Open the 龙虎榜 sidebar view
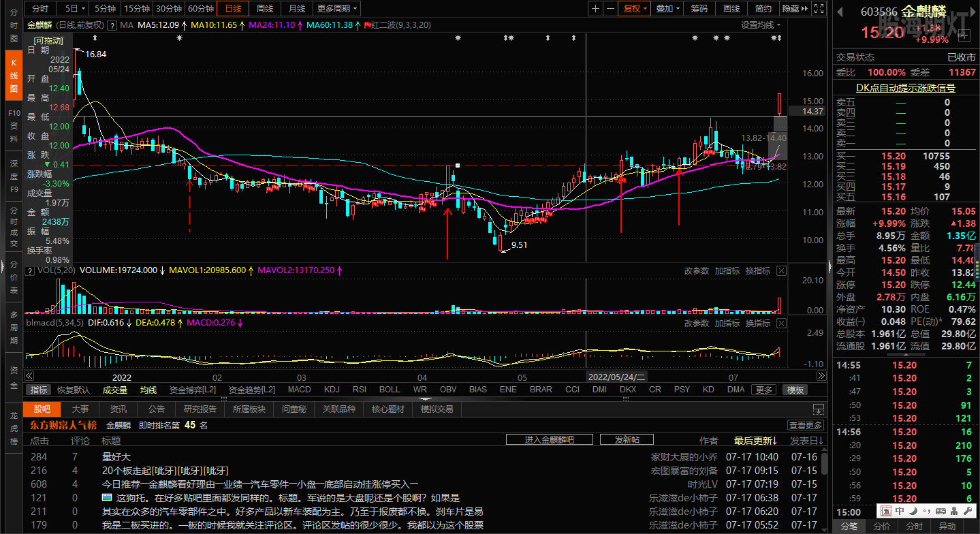Screen dimensions: 980x534 pos(14,428)
